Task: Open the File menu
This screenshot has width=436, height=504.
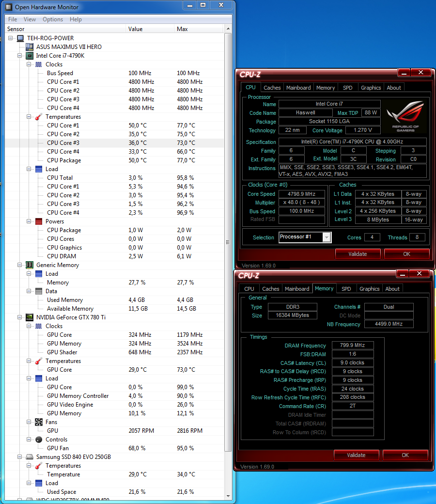Action: point(13,19)
